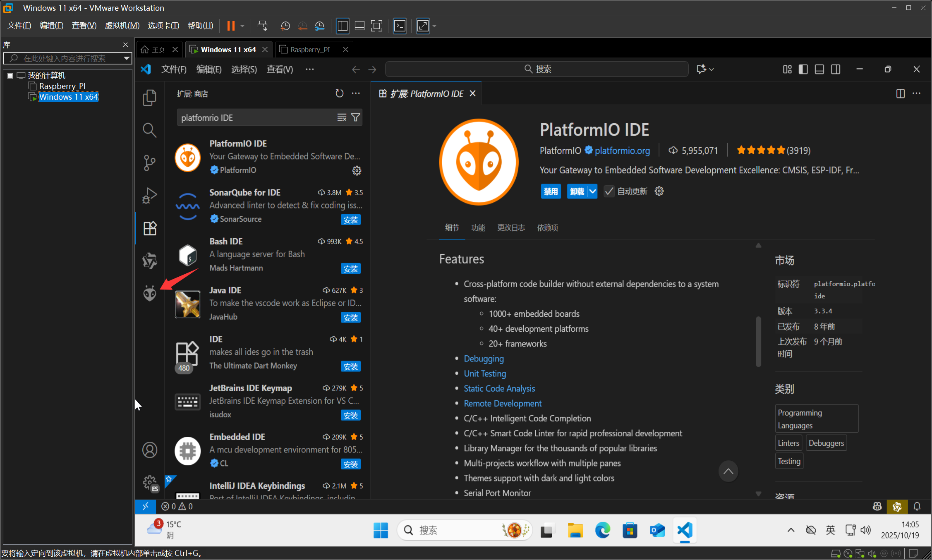Switch to the 更改日志 tab
Screen dimensions: 932x560
click(x=511, y=227)
